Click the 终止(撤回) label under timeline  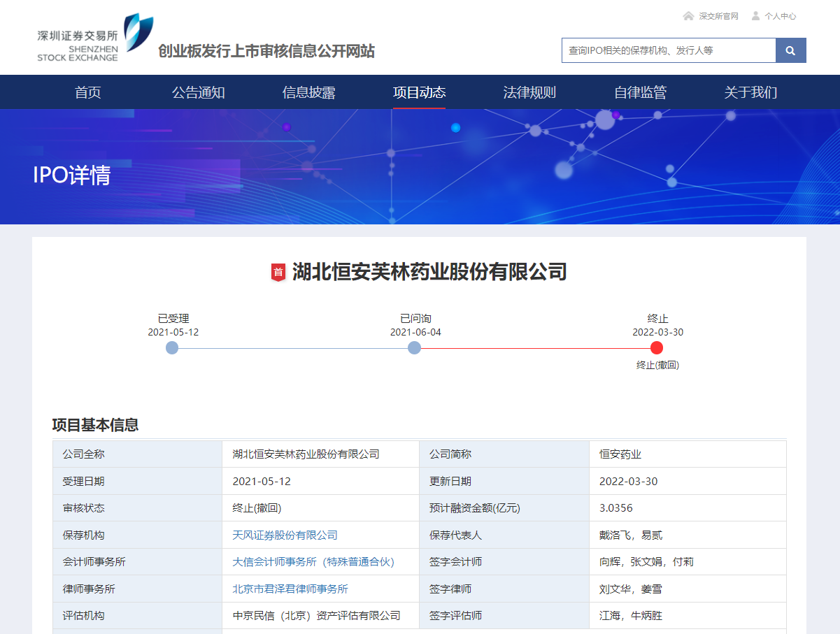tap(657, 365)
